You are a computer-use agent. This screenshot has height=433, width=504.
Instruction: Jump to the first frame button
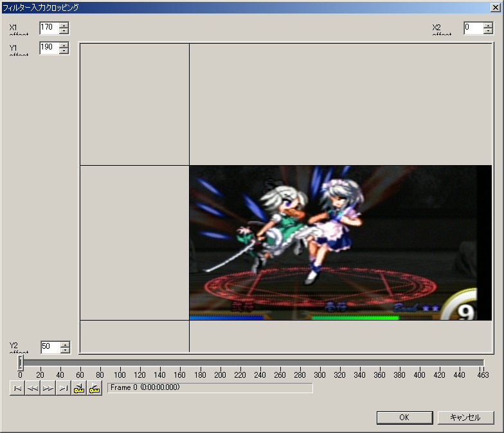pyautogui.click(x=17, y=389)
